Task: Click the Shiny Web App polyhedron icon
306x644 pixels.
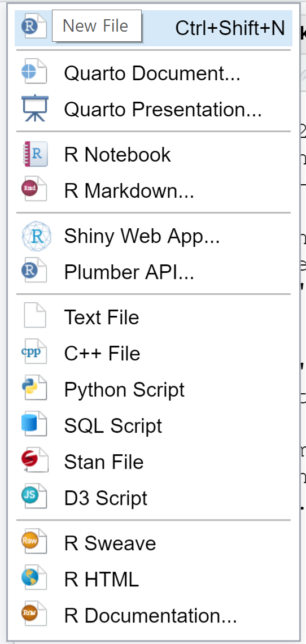Action: point(36,236)
